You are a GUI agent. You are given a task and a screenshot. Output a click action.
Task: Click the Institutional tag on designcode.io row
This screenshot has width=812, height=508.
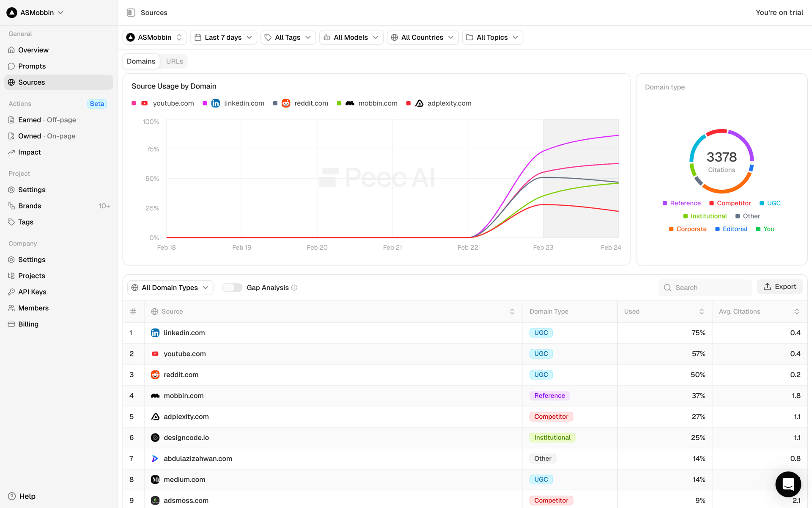point(552,437)
